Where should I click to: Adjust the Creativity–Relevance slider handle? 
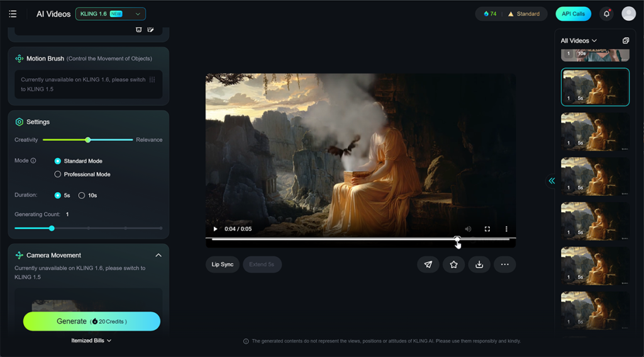point(88,140)
